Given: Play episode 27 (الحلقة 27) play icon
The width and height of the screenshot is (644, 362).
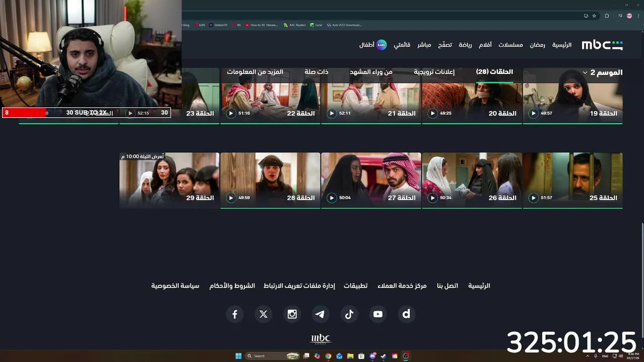Looking at the screenshot, I should pos(332,198).
